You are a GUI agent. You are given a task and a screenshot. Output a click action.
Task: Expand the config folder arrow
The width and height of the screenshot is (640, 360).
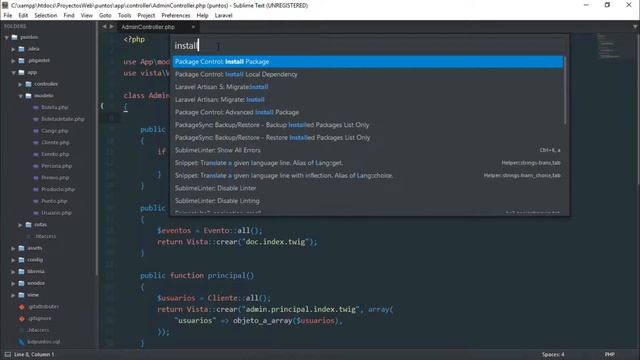[x=13, y=260]
